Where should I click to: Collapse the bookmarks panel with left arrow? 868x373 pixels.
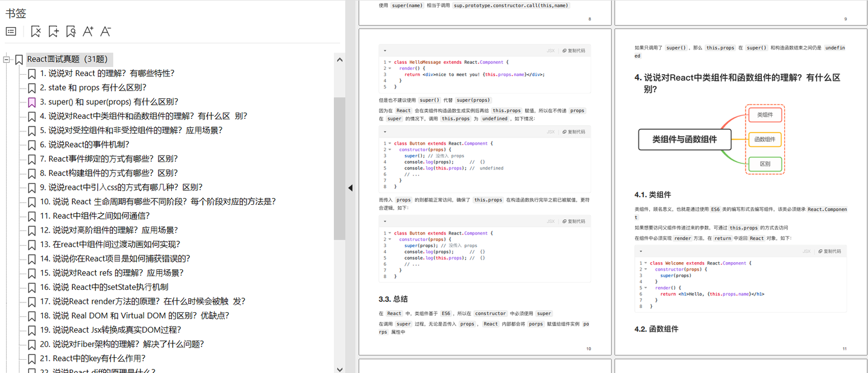click(351, 188)
